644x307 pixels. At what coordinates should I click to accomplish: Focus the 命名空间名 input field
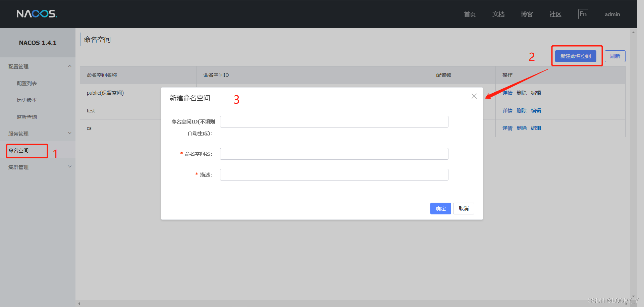334,154
